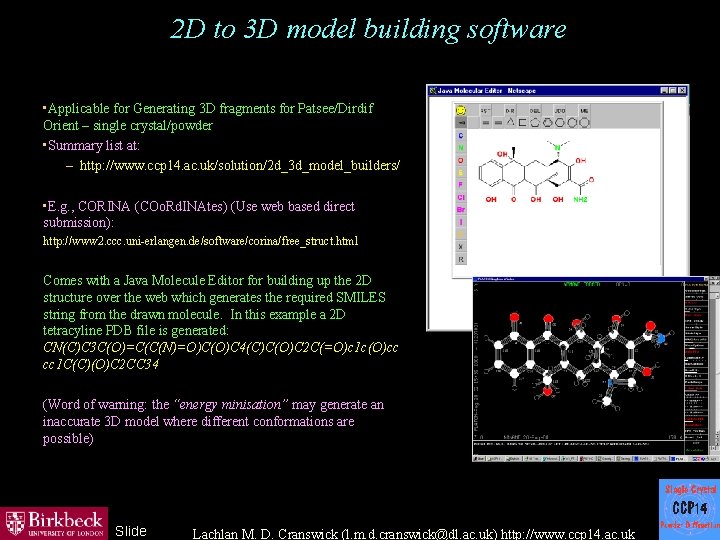Click the 3D tetracycline model in the PLATON window
Screen dimensions: 720x540
tap(579, 360)
